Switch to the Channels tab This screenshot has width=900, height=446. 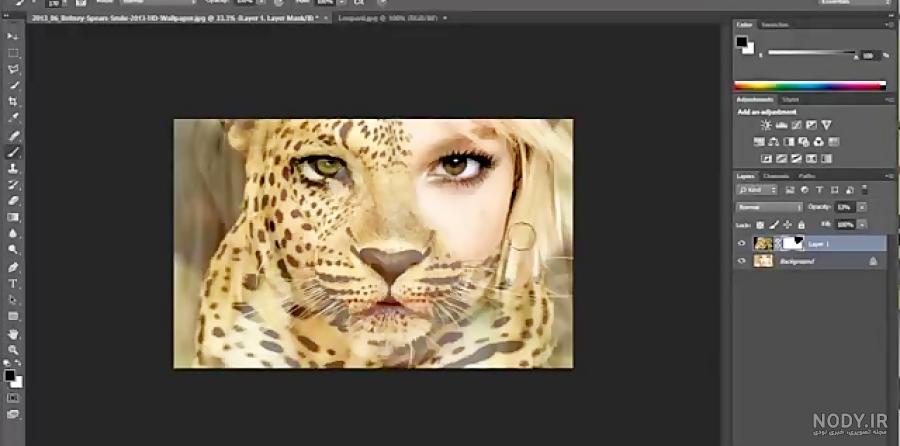coord(776,176)
